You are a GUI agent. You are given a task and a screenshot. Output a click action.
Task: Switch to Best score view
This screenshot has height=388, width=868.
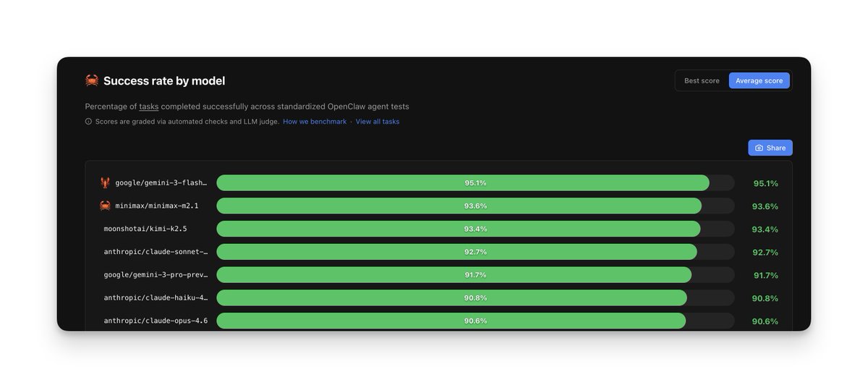pyautogui.click(x=702, y=80)
